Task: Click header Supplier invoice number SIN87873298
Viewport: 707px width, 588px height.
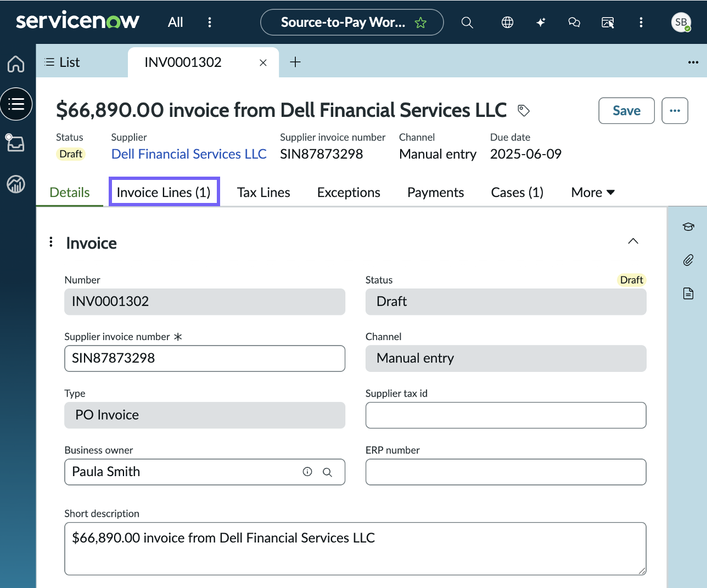Action: click(x=321, y=154)
